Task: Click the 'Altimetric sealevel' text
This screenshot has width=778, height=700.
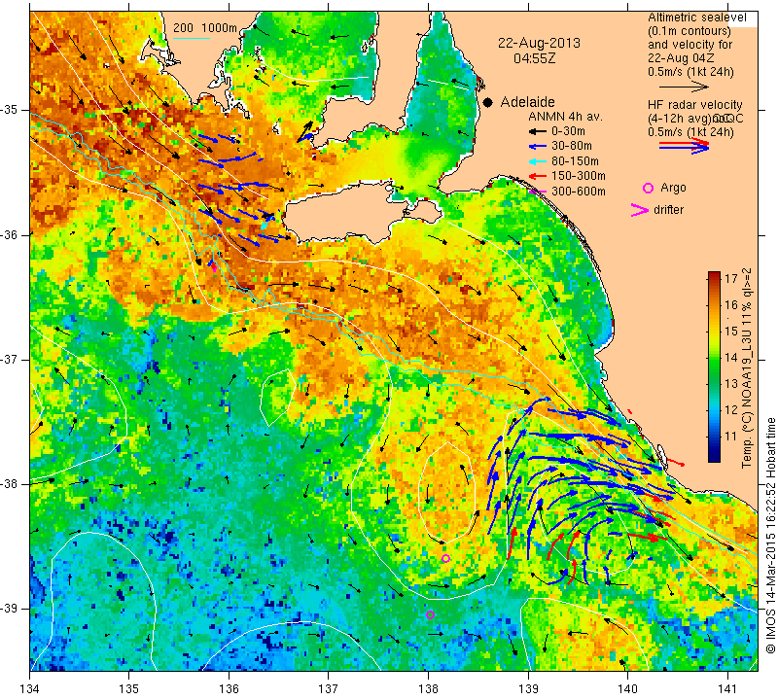Action: (697, 17)
